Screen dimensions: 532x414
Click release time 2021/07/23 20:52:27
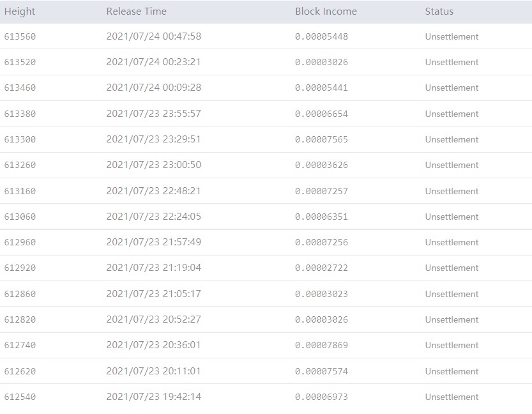click(154, 319)
